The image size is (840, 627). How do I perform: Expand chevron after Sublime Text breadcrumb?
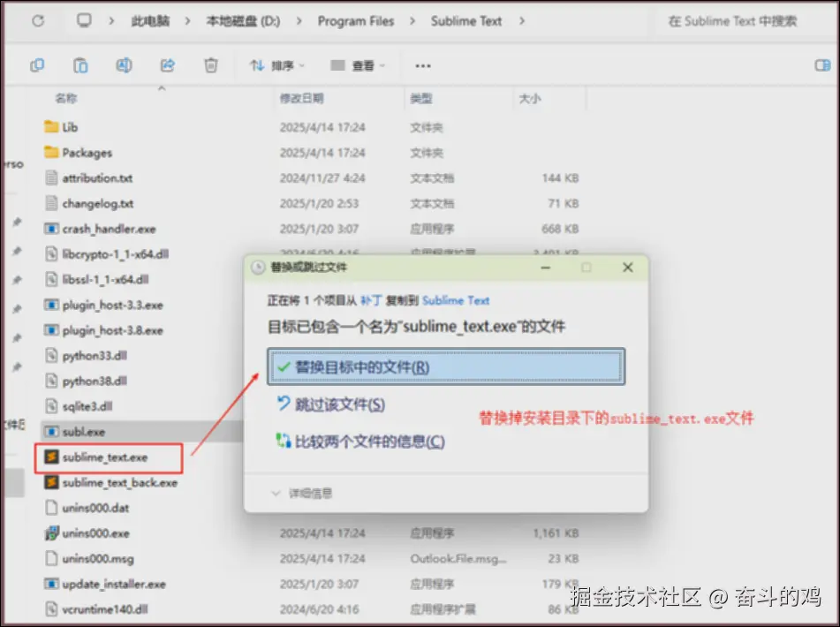tap(522, 21)
